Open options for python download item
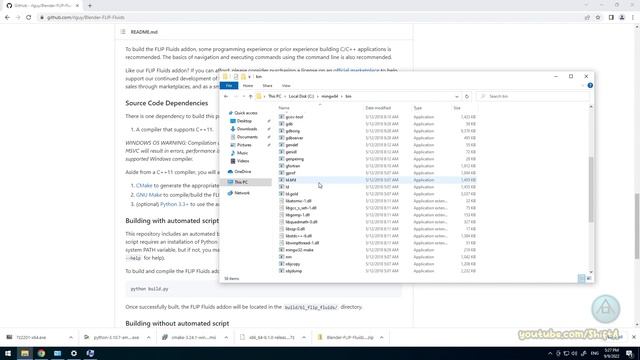This screenshot has height=360, width=640. tap(149, 338)
